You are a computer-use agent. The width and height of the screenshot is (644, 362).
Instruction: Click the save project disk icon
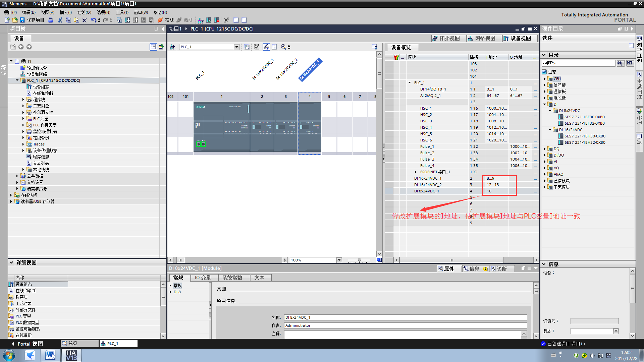(22, 20)
